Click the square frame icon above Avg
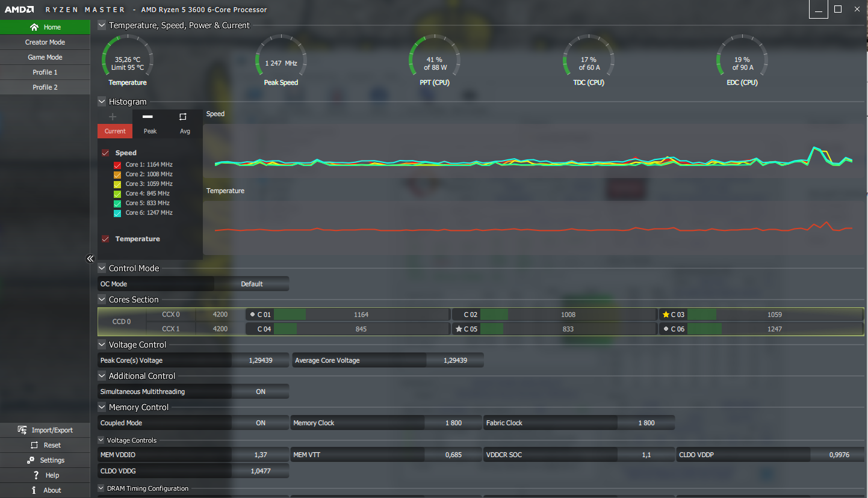The height and width of the screenshot is (498, 868). [x=183, y=117]
